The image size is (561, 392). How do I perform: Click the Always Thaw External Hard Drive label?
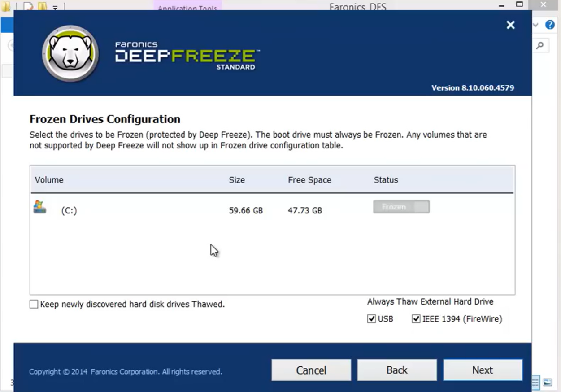pyautogui.click(x=430, y=302)
